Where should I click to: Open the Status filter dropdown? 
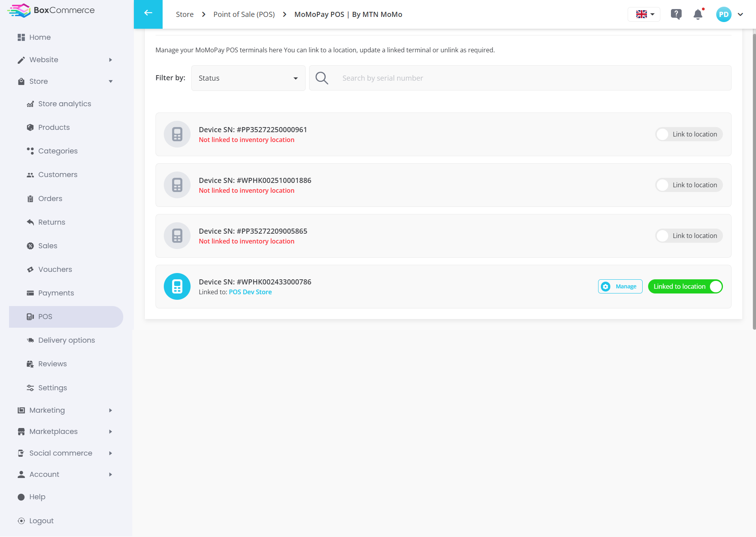[248, 78]
